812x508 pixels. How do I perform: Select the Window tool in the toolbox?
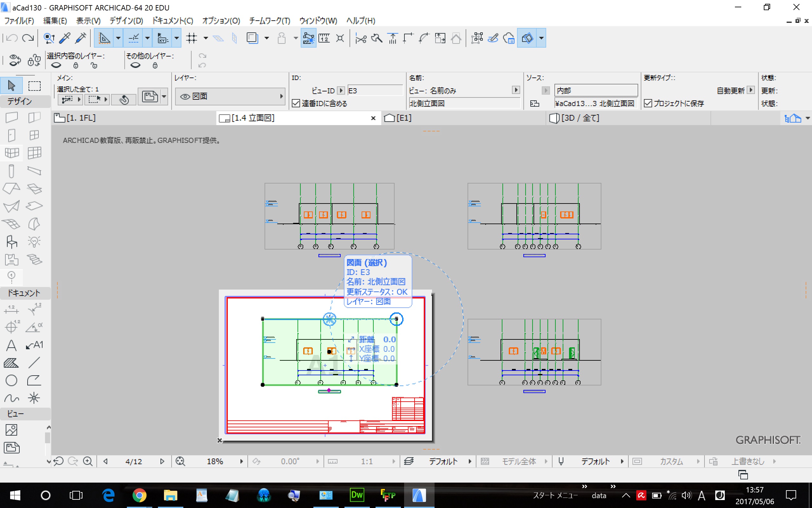(x=34, y=135)
